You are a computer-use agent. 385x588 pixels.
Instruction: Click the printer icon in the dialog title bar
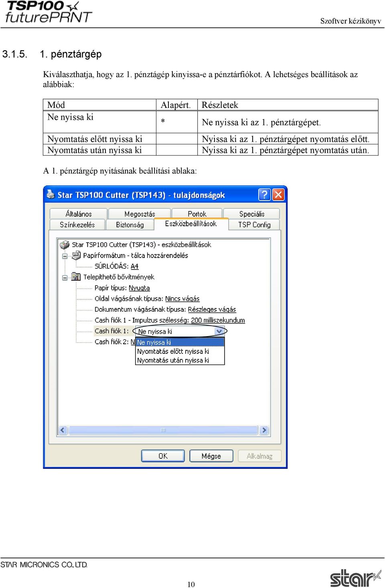[x=50, y=195]
